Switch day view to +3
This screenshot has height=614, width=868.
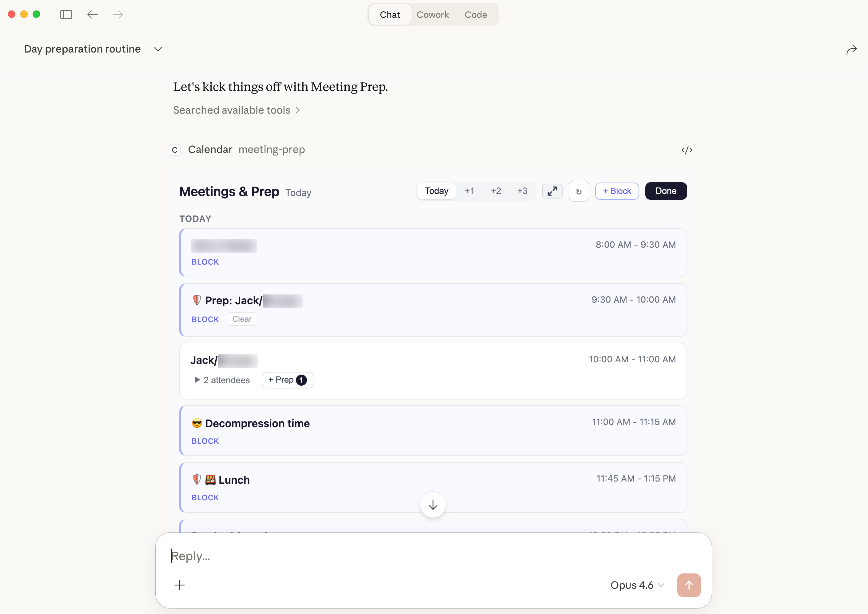point(522,191)
